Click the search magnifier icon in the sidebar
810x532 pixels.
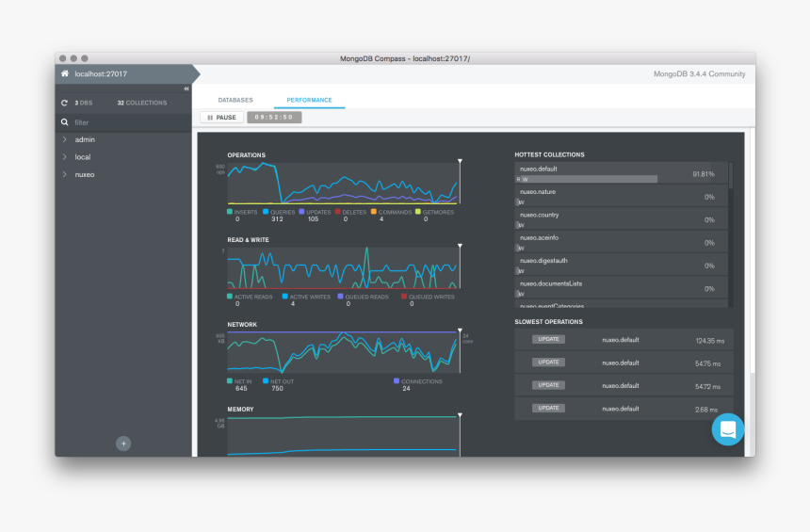click(x=65, y=122)
